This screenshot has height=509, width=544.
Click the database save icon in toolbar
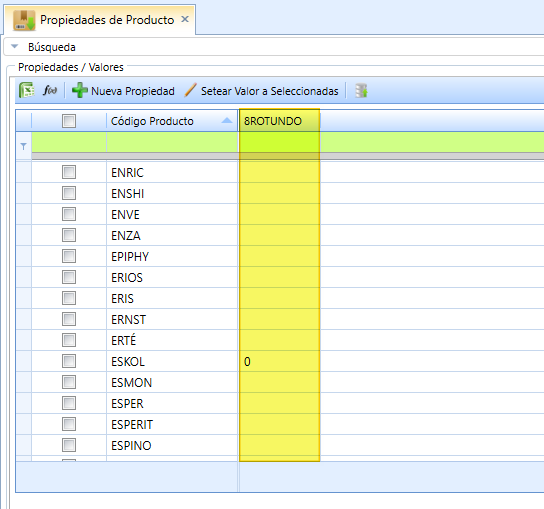click(361, 91)
